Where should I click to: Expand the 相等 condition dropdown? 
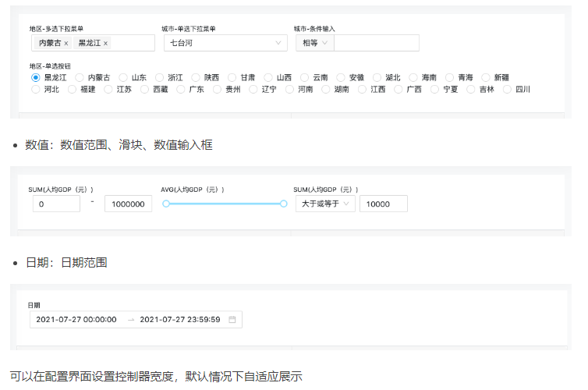pos(315,43)
